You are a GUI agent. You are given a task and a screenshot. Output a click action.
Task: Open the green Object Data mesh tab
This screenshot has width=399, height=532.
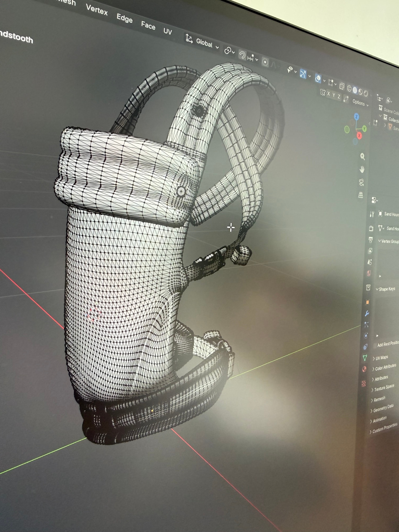(x=365, y=358)
